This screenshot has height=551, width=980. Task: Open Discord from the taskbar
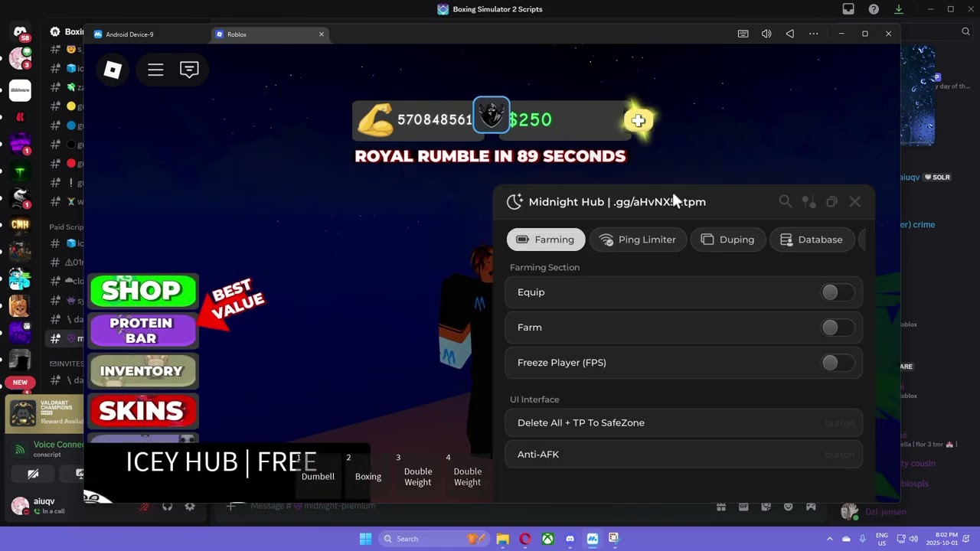(x=570, y=539)
